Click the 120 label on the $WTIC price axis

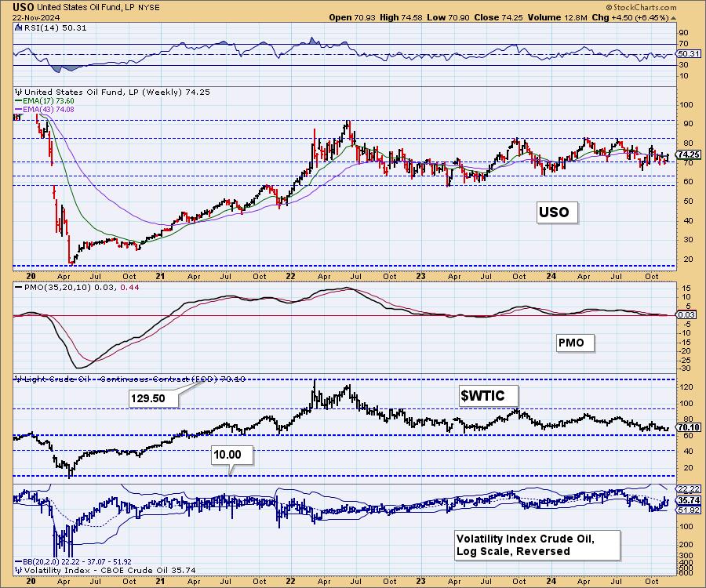pyautogui.click(x=686, y=387)
